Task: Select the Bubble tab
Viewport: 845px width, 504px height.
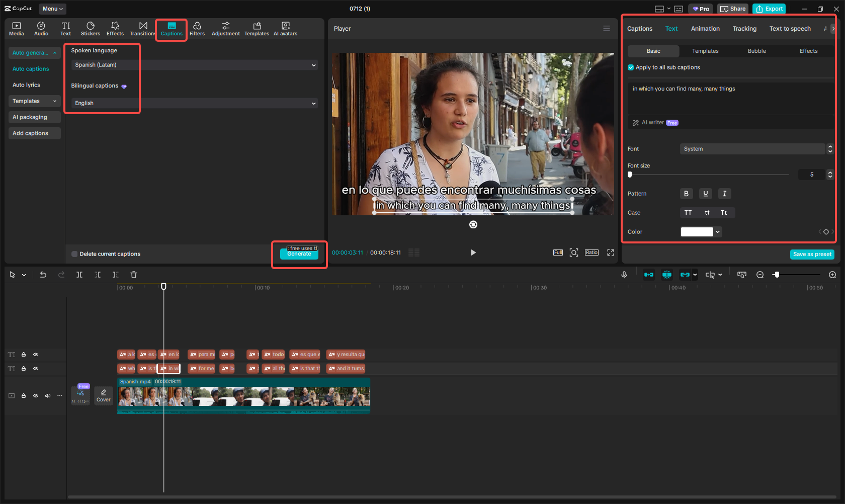Action: coord(756,51)
